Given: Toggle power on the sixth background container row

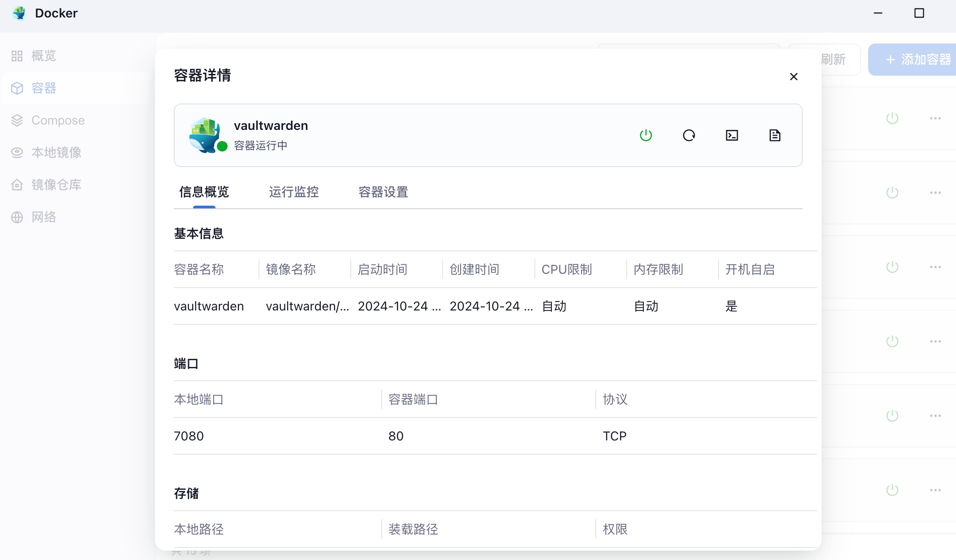Looking at the screenshot, I should (x=892, y=490).
